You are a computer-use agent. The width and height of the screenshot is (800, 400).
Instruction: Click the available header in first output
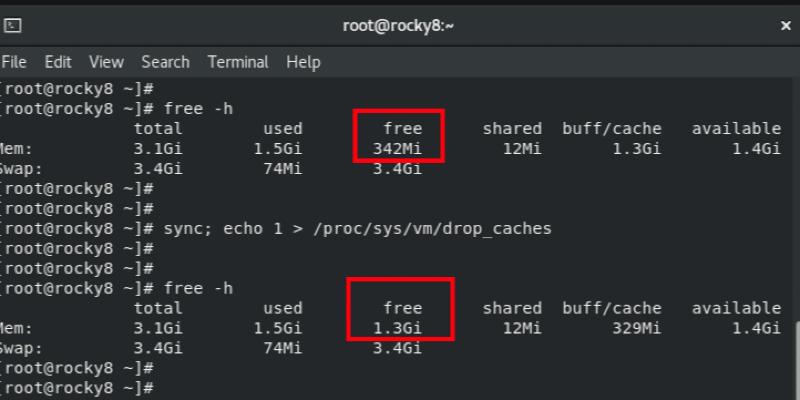[x=736, y=128]
